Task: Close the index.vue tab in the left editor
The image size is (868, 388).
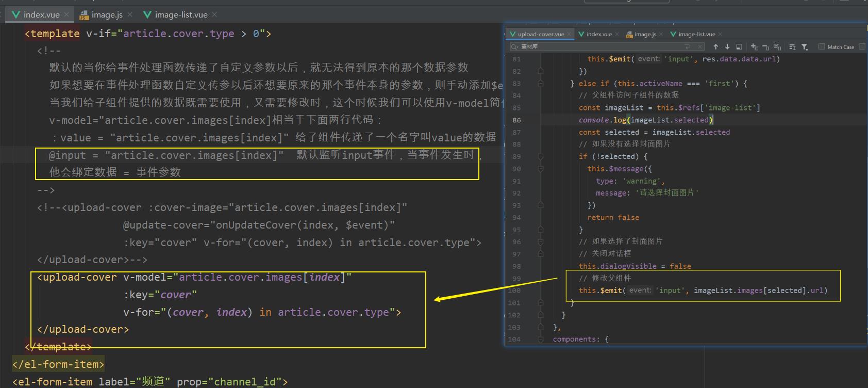Action: coord(66,14)
